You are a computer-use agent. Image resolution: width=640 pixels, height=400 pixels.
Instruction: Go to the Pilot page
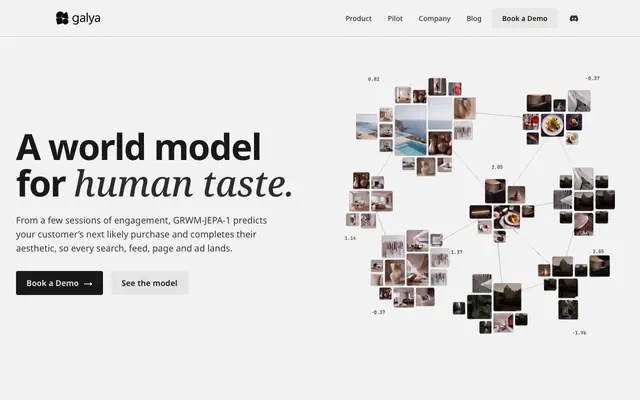[x=395, y=18]
